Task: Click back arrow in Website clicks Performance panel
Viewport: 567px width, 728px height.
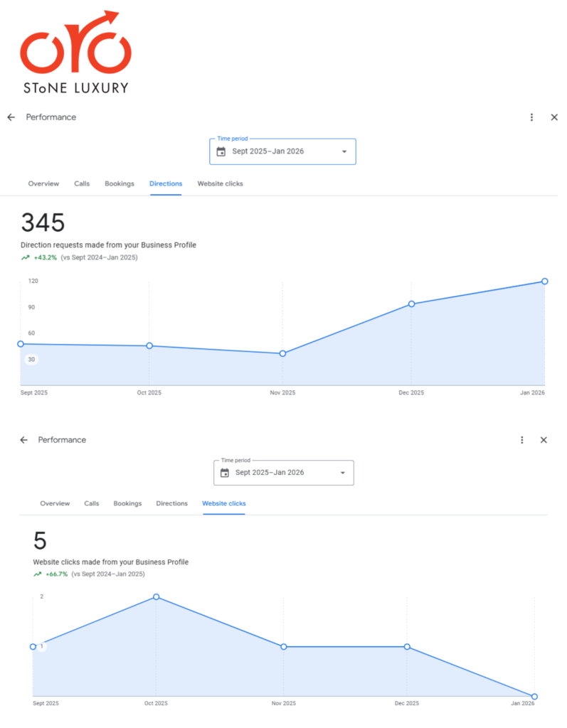Action: 23,439
